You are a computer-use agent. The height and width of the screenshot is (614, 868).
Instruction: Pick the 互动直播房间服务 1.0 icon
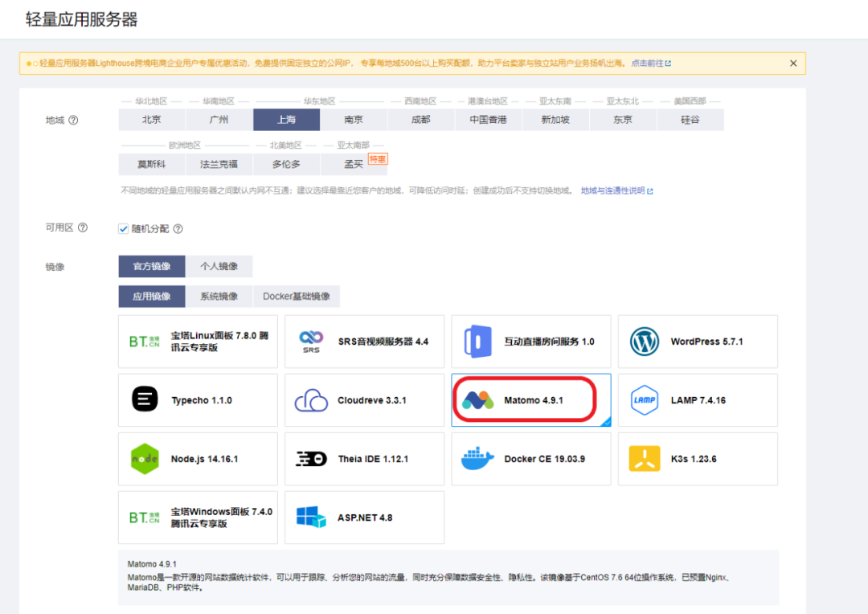[x=477, y=342]
